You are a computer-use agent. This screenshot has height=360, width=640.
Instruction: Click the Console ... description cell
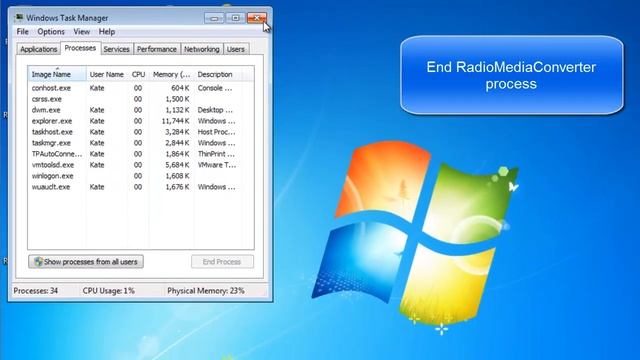pyautogui.click(x=215, y=88)
